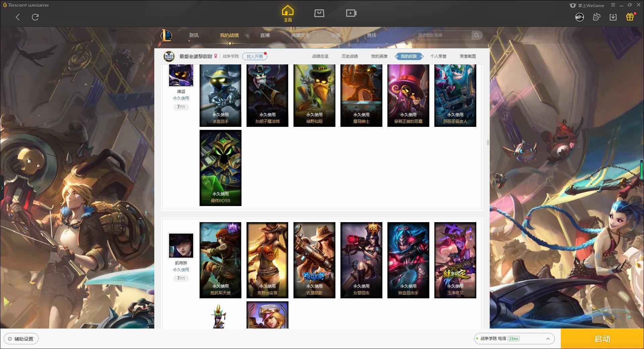Click the 凯特琳 champion portrait
The height and width of the screenshot is (349, 644).
pyautogui.click(x=181, y=246)
